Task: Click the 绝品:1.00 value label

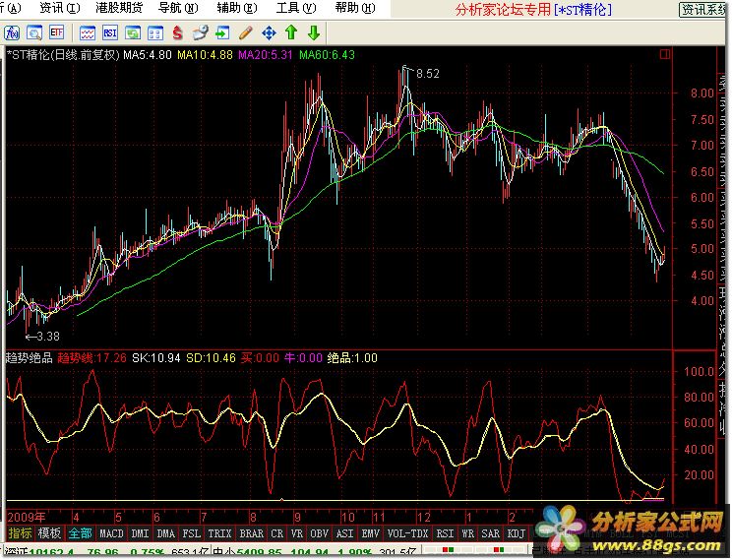Action: [x=352, y=358]
